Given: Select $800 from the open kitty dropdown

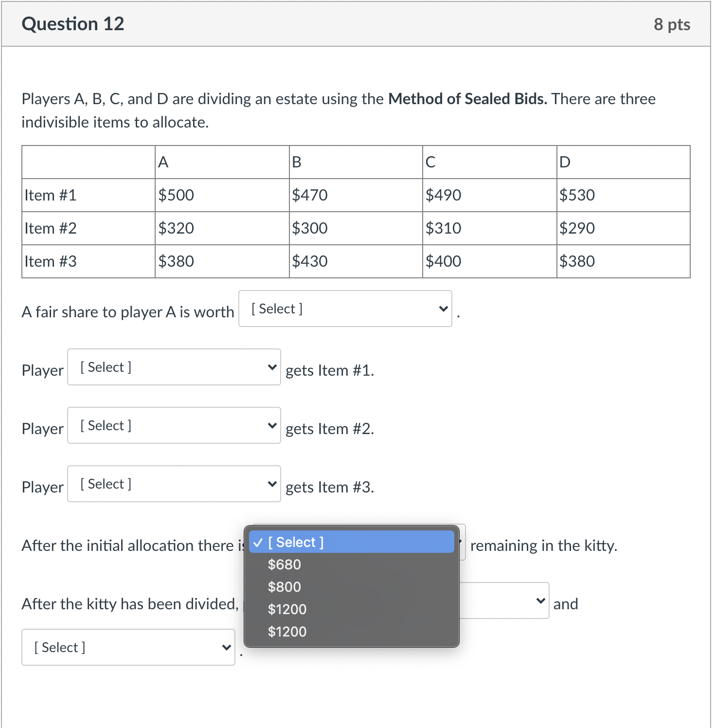Looking at the screenshot, I should [284, 587].
